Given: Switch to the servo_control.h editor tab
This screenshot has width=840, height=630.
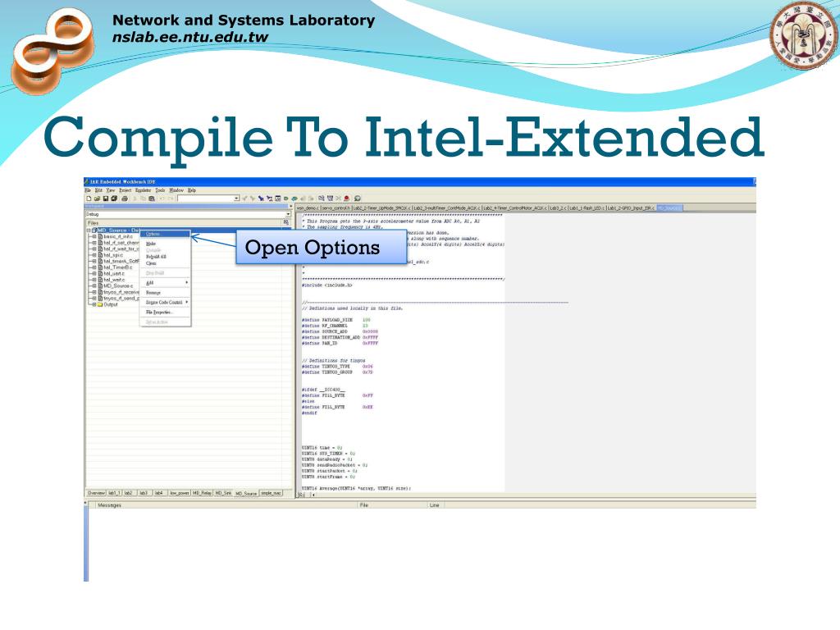Looking at the screenshot, I should tap(336, 208).
